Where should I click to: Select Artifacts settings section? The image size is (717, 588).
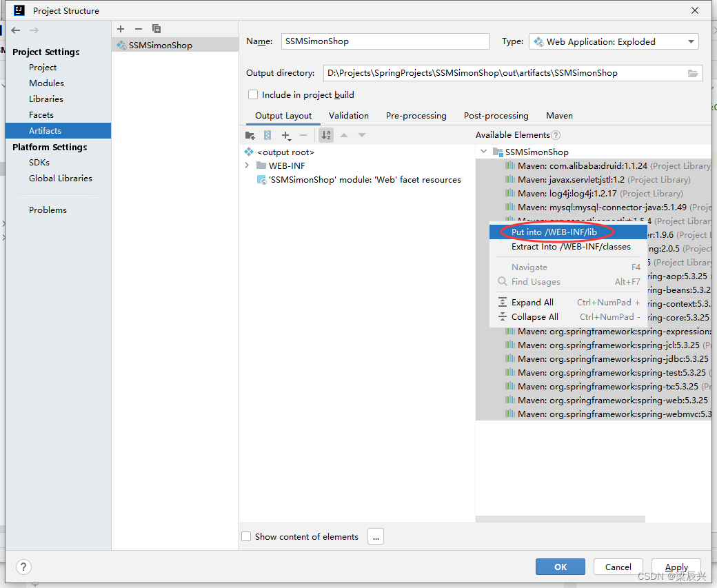58,131
